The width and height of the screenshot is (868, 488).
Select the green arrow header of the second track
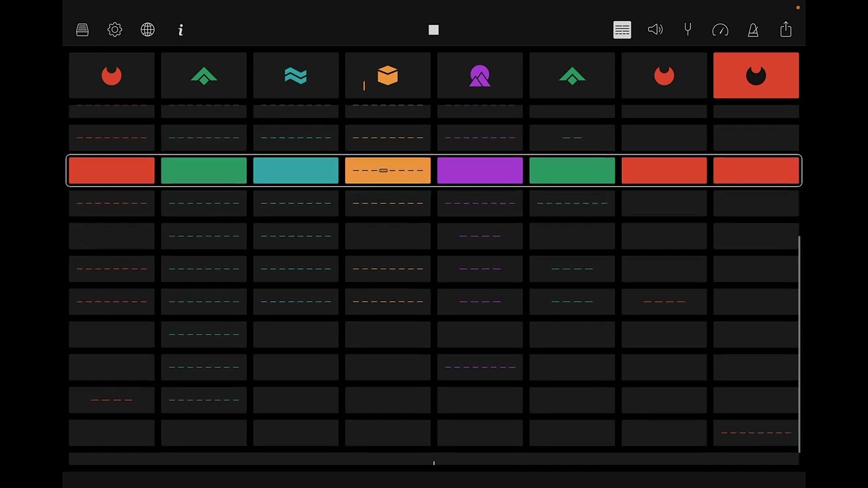tap(204, 75)
